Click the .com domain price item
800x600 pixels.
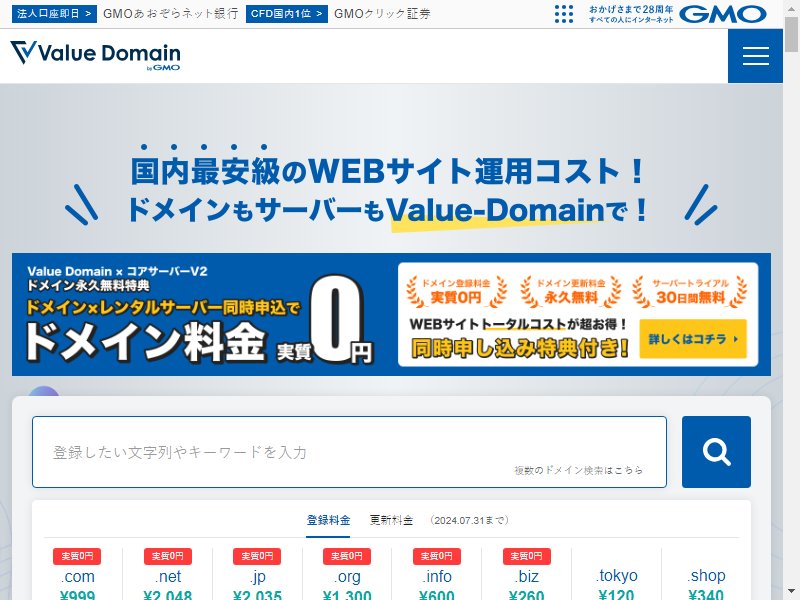click(x=77, y=574)
